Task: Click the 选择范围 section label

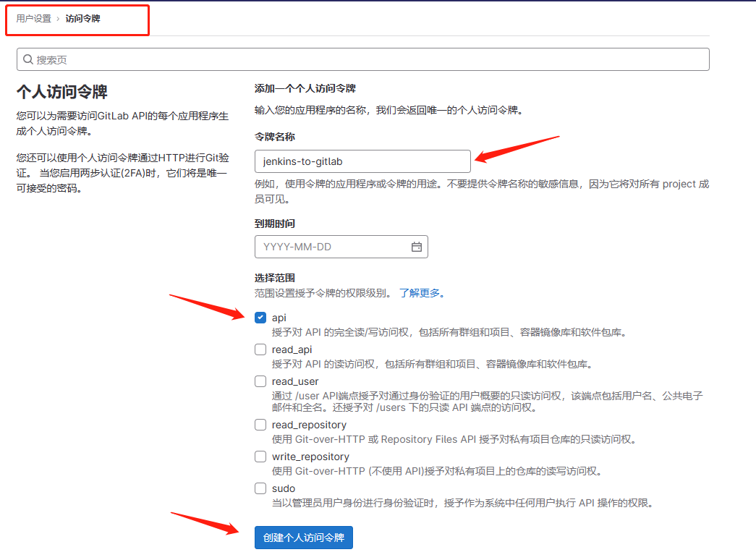Action: pos(275,278)
